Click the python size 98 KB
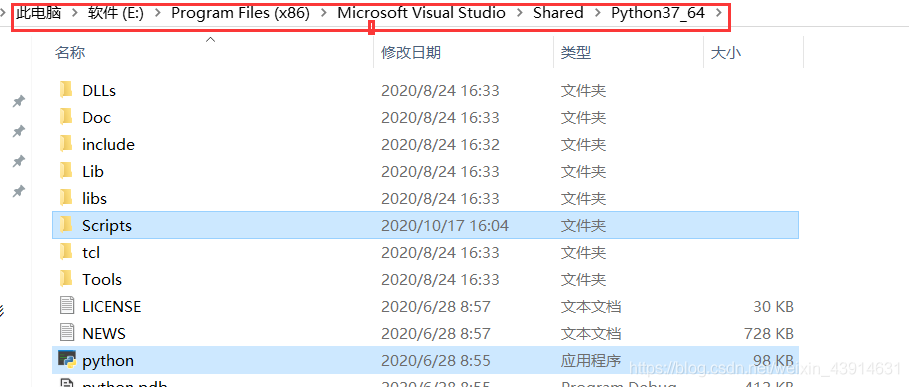909x387 pixels. pyautogui.click(x=773, y=360)
